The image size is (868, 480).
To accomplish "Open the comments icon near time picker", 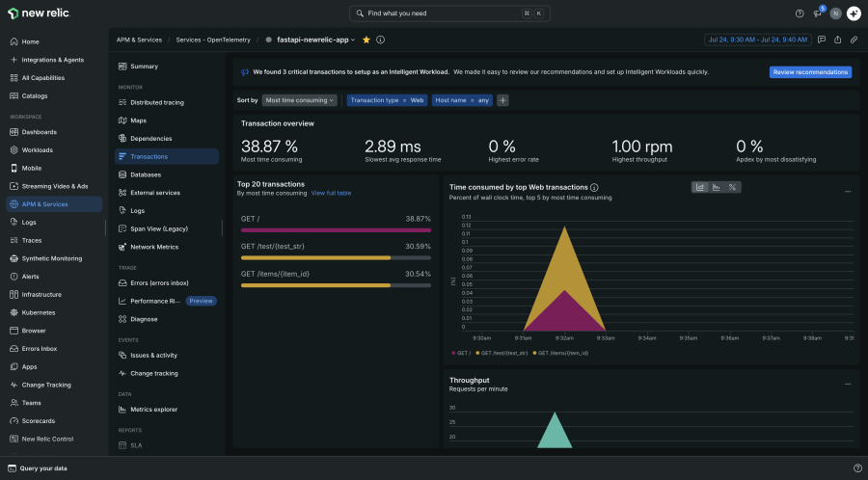I will [x=822, y=40].
